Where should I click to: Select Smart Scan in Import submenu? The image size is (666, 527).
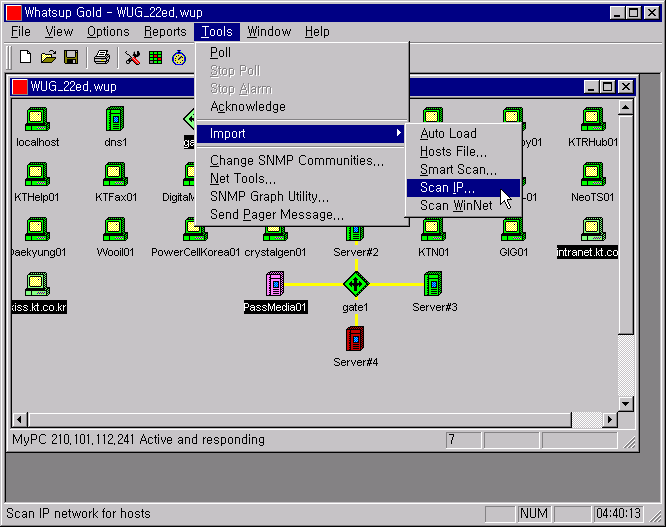pyautogui.click(x=463, y=170)
